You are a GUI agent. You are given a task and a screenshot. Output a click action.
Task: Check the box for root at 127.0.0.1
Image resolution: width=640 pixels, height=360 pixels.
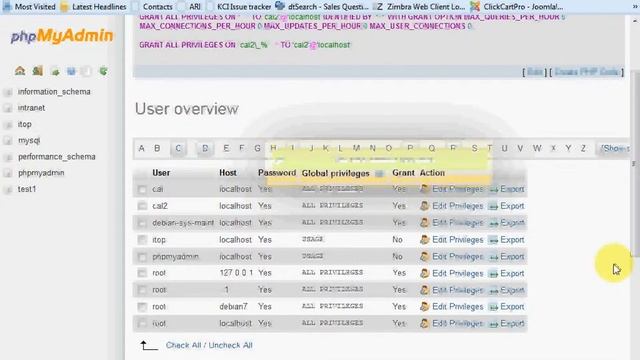coord(142,273)
